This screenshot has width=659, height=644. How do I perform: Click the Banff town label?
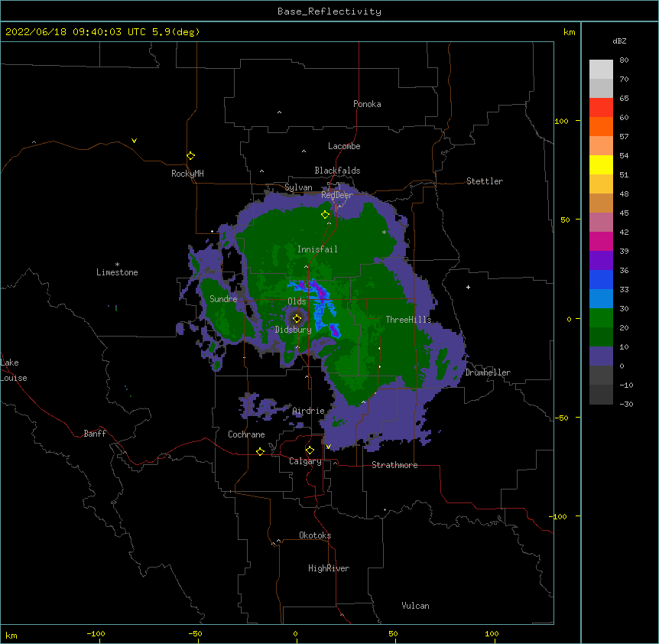tap(95, 434)
